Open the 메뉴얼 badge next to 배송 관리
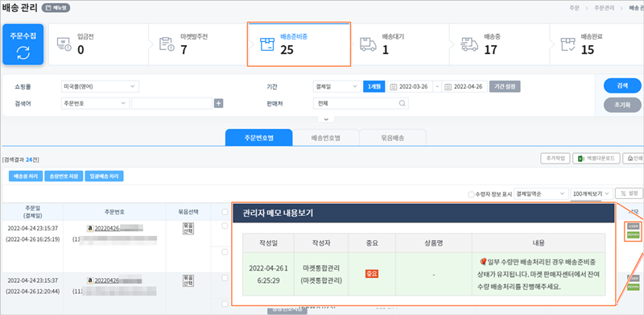Screen dimensions: 644x315 coord(56,8)
